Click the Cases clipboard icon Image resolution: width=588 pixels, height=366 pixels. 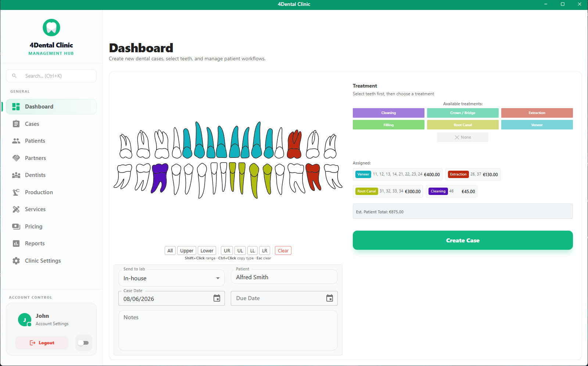16,124
